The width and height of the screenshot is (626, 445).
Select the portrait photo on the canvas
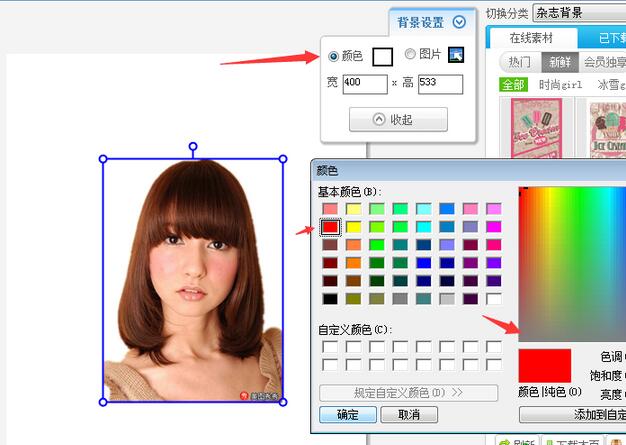point(193,281)
